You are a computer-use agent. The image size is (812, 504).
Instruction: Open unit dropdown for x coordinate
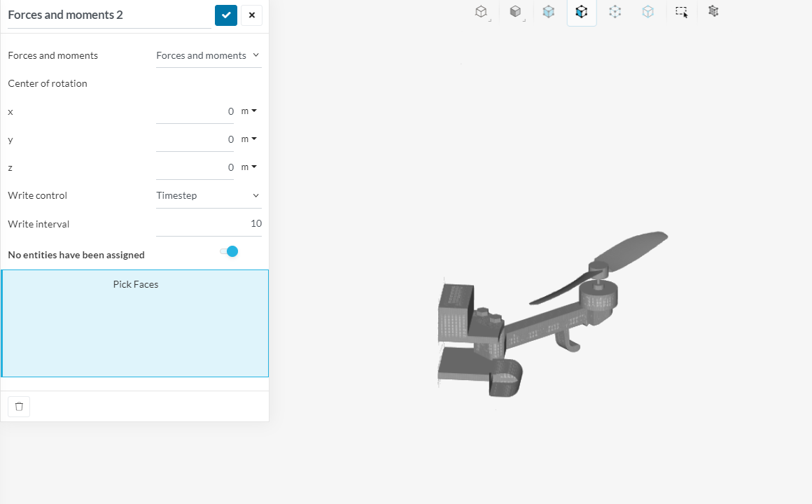pyautogui.click(x=249, y=111)
